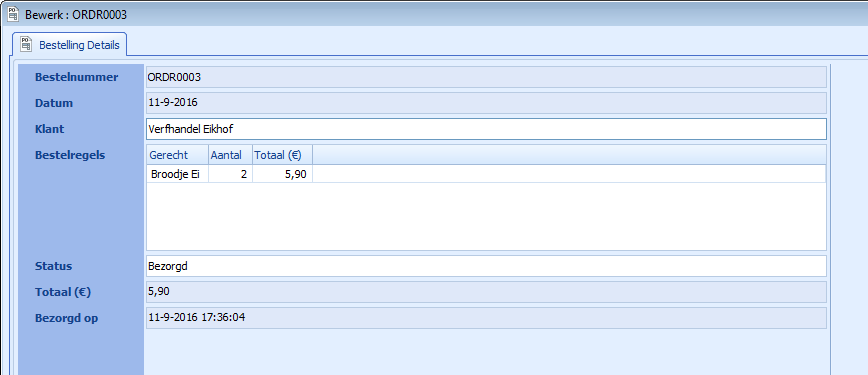This screenshot has height=375, width=868.
Task: Sort by the Aantal column header
Action: point(230,155)
